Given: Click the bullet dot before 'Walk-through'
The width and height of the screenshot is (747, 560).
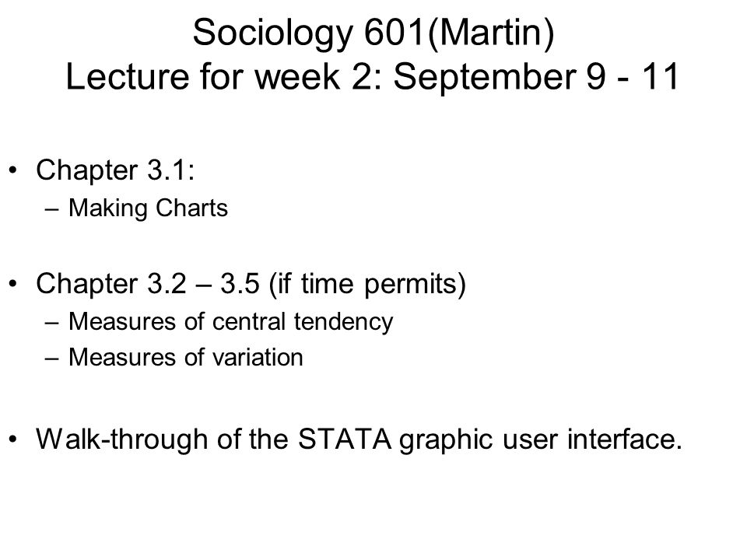Looking at the screenshot, I should tap(13, 439).
